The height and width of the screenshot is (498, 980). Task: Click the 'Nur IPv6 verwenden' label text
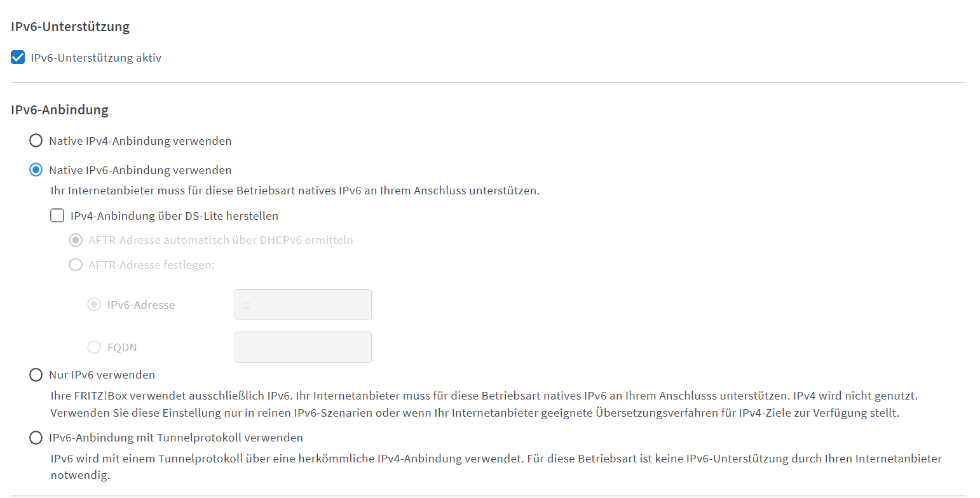[x=102, y=375]
